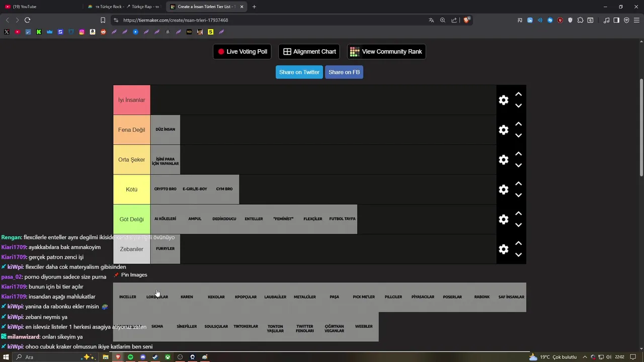Open the Windows Start menu
The image size is (644, 362).
pyautogui.click(x=7, y=357)
